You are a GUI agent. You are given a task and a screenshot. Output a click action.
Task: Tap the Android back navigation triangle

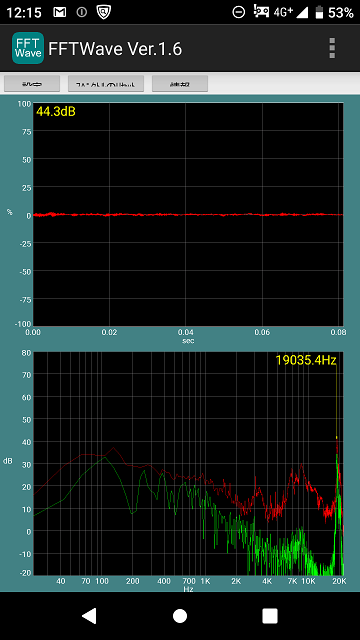pyautogui.click(x=89, y=616)
